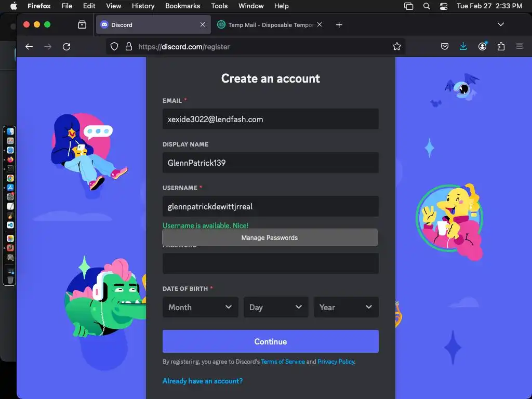
Task: Reload the Discord register page
Action: (66, 47)
